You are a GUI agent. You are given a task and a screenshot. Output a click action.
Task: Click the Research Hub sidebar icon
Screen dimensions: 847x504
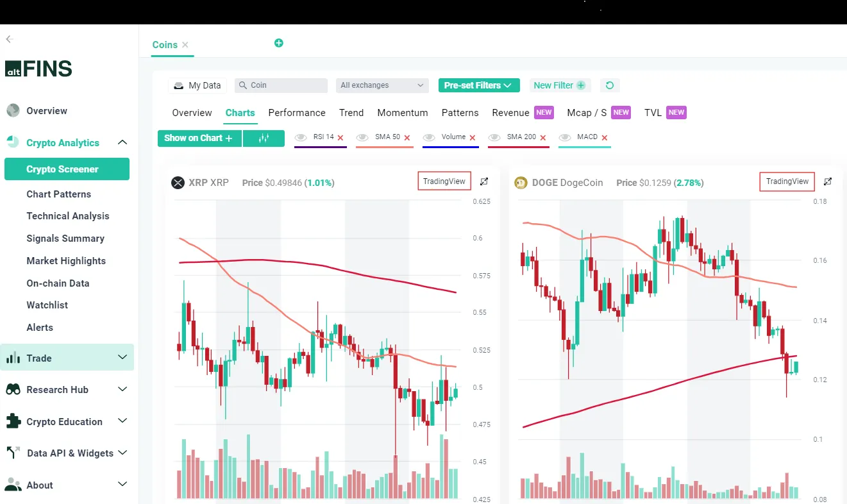[12, 389]
